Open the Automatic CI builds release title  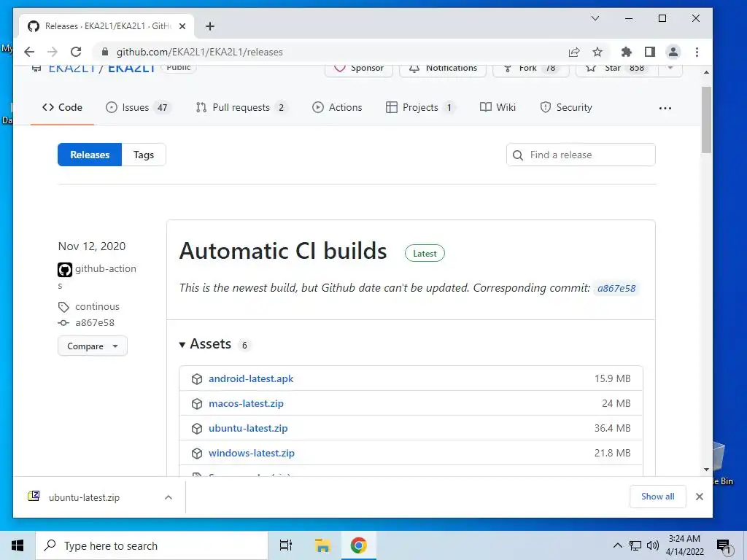[283, 251]
